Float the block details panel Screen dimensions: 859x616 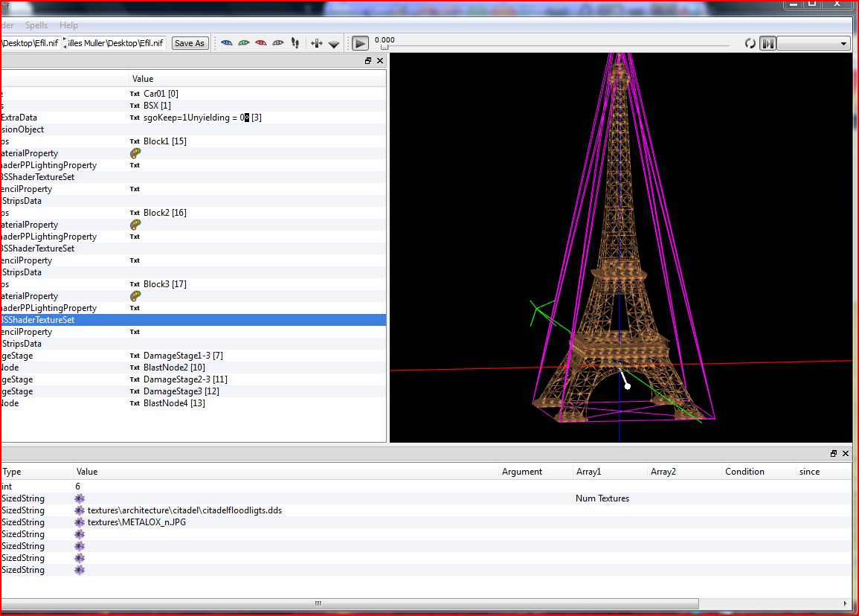pyautogui.click(x=834, y=453)
